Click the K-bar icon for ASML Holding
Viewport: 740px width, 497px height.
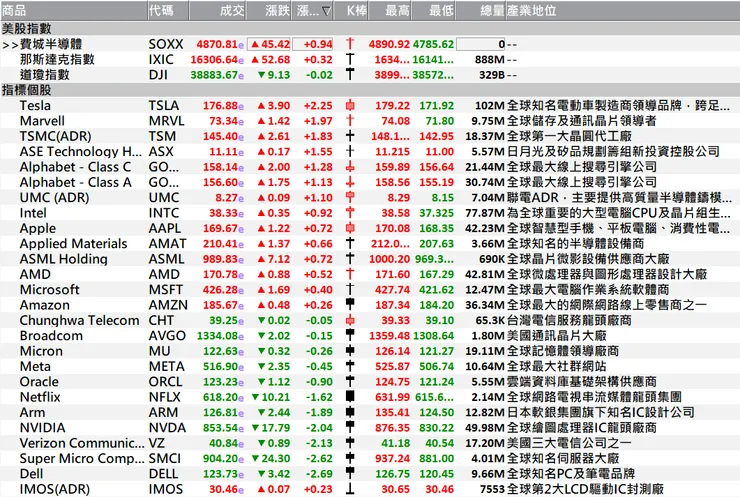(350, 259)
